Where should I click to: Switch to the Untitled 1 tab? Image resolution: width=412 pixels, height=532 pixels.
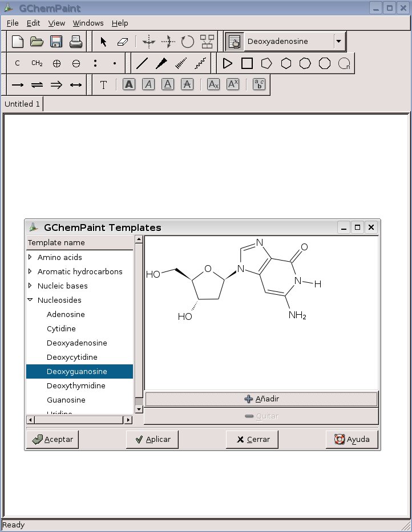(22, 104)
